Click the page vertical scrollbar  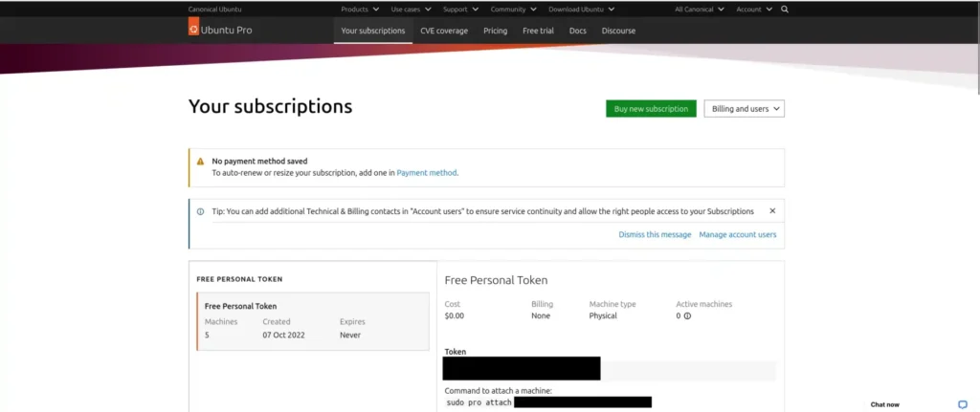[977, 49]
